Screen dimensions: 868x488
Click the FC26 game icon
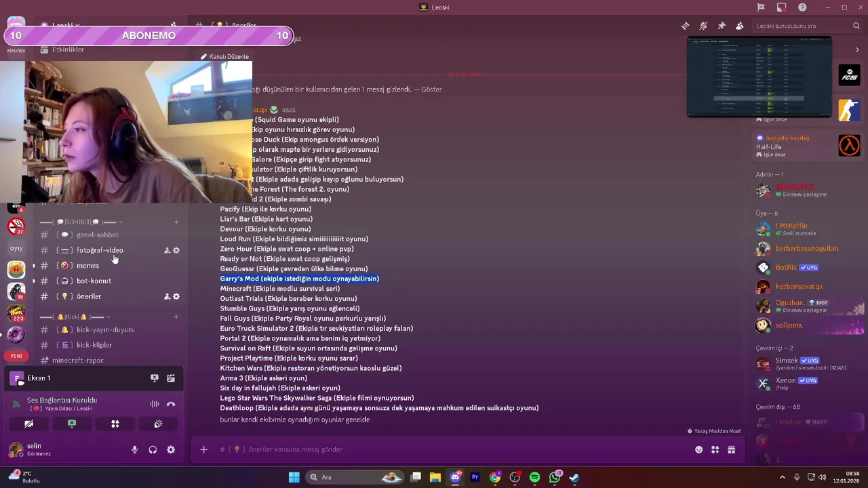tap(849, 75)
